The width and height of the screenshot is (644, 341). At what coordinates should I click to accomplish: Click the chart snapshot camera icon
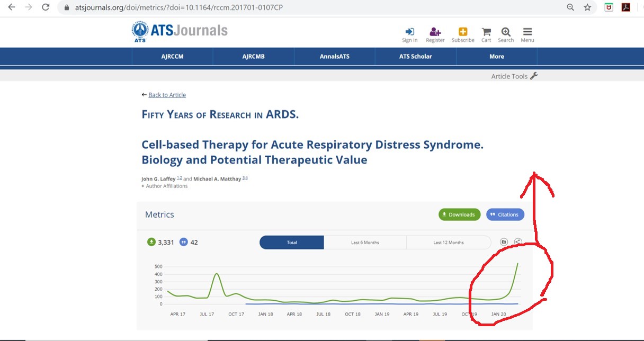[504, 242]
